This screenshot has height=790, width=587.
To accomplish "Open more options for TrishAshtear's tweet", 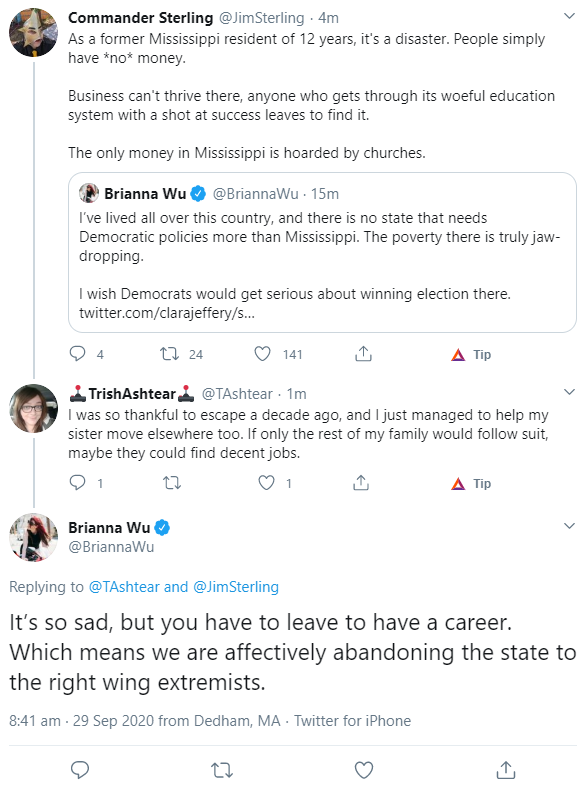I will pos(569,392).
